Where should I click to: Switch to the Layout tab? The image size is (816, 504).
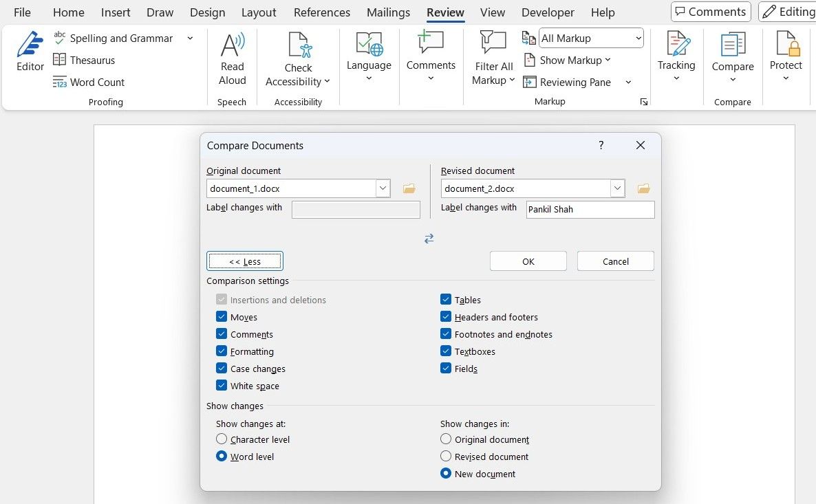tap(259, 12)
